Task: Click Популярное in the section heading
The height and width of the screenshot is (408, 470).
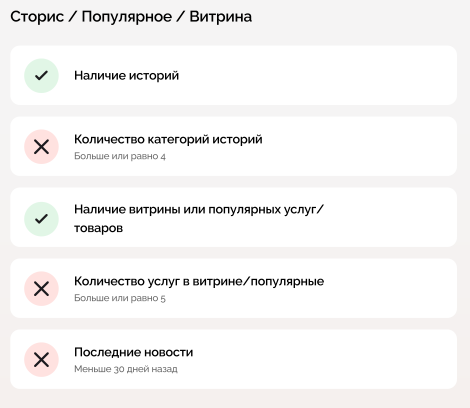Action: click(127, 17)
